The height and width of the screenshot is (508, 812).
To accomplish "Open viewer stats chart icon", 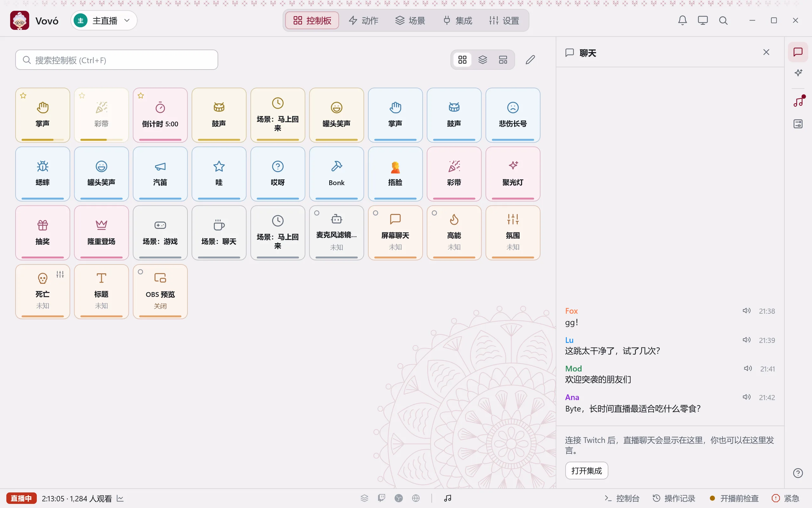I will [120, 498].
